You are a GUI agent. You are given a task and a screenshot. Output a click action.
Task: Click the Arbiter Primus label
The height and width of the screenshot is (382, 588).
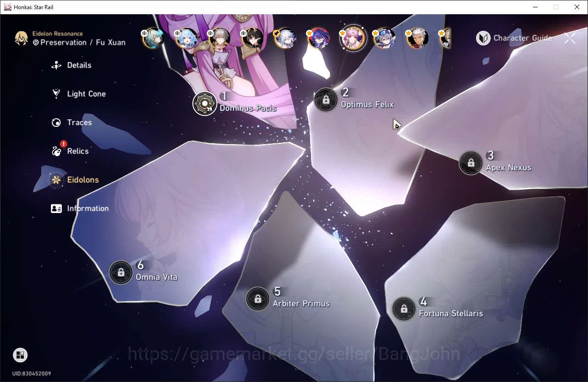point(301,303)
